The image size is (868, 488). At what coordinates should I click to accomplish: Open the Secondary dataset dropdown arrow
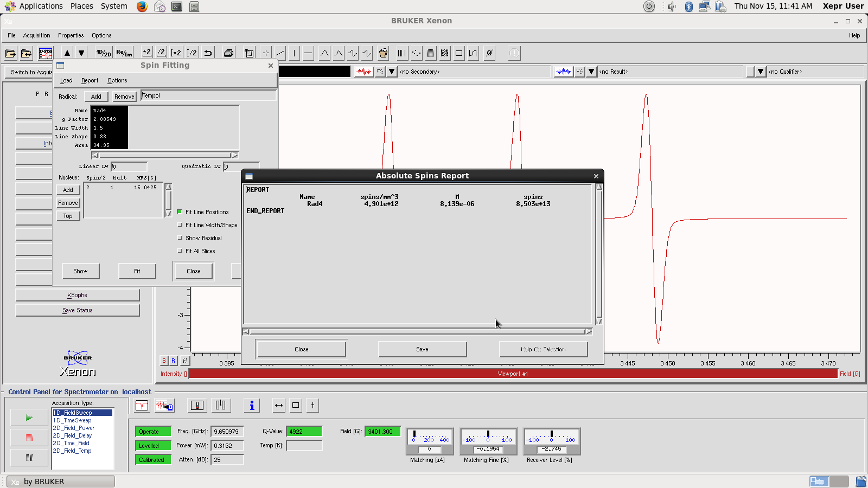pyautogui.click(x=392, y=72)
